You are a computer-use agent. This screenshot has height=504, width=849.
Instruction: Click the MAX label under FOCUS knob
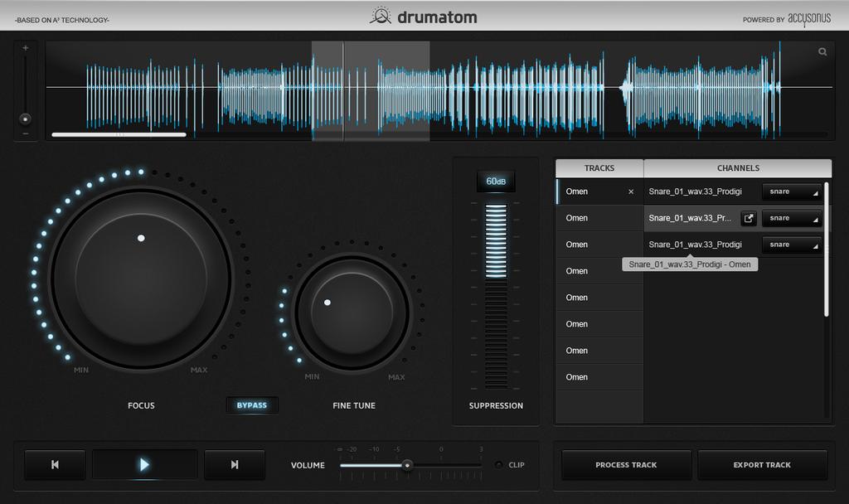point(199,371)
